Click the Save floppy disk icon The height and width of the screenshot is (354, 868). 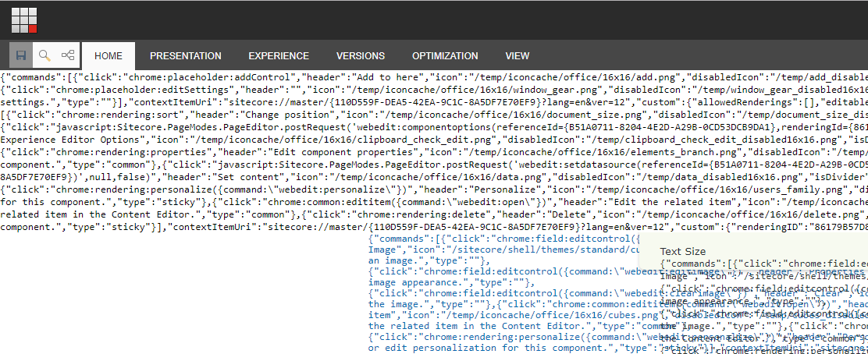pos(21,55)
